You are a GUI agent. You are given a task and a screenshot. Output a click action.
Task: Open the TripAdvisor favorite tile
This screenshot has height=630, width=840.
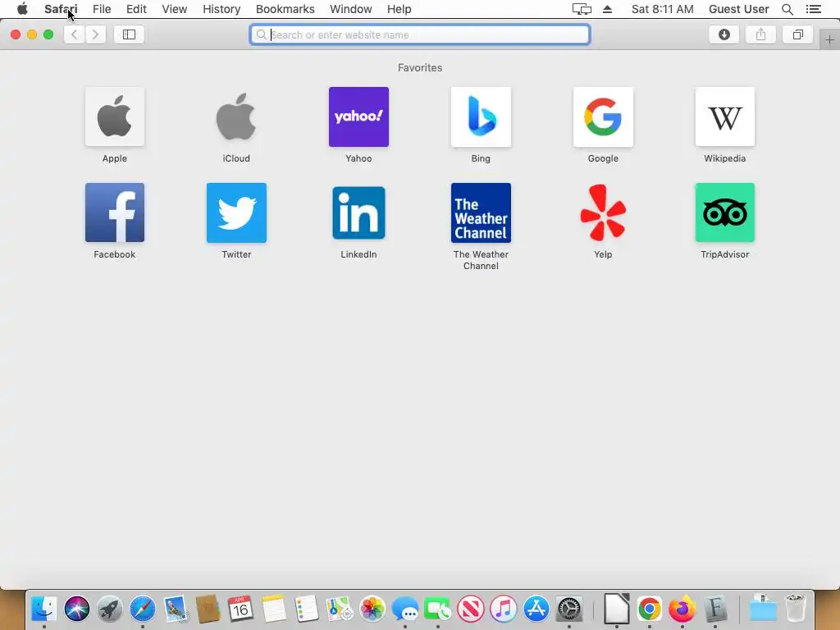pyautogui.click(x=725, y=212)
